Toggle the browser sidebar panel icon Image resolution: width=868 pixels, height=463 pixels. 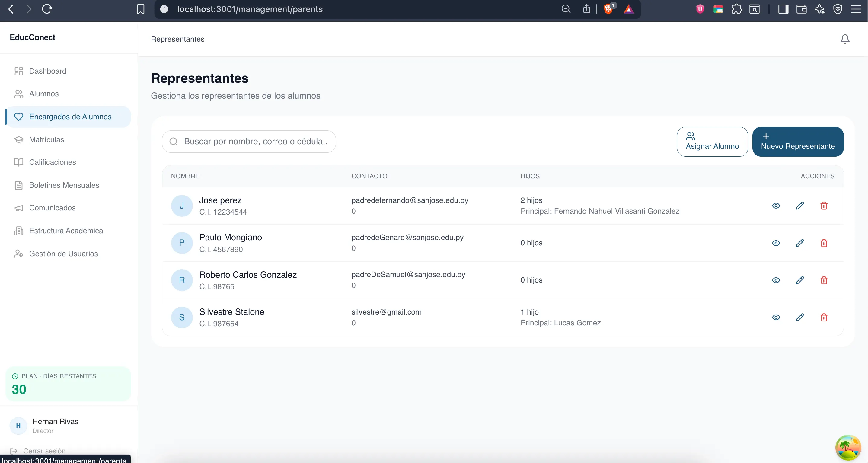pos(783,9)
